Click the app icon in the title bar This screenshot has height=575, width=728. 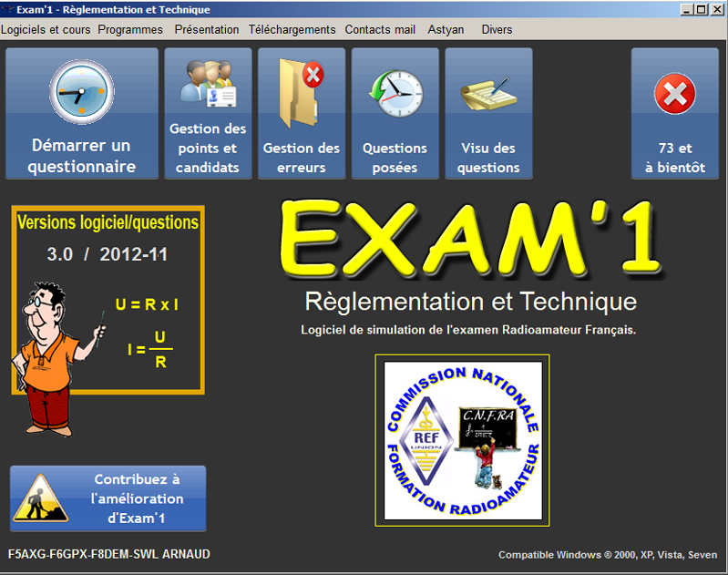(x=7, y=9)
